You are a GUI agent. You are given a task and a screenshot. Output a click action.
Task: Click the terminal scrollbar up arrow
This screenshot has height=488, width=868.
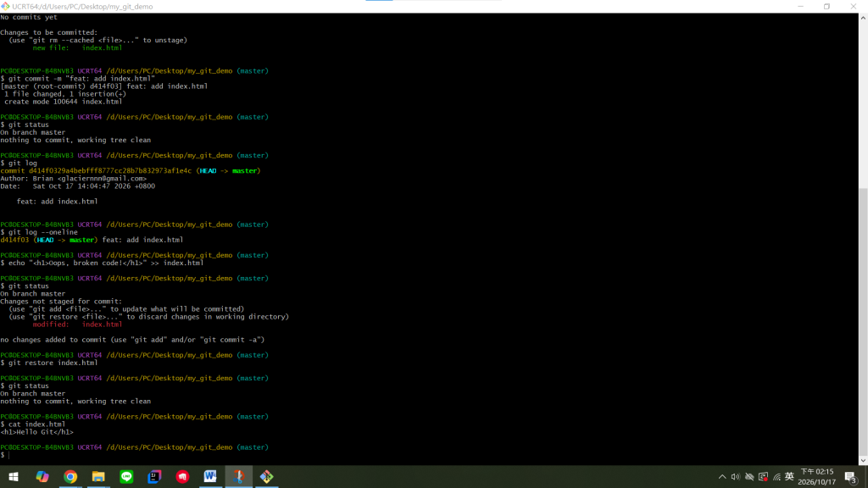pos(863,18)
